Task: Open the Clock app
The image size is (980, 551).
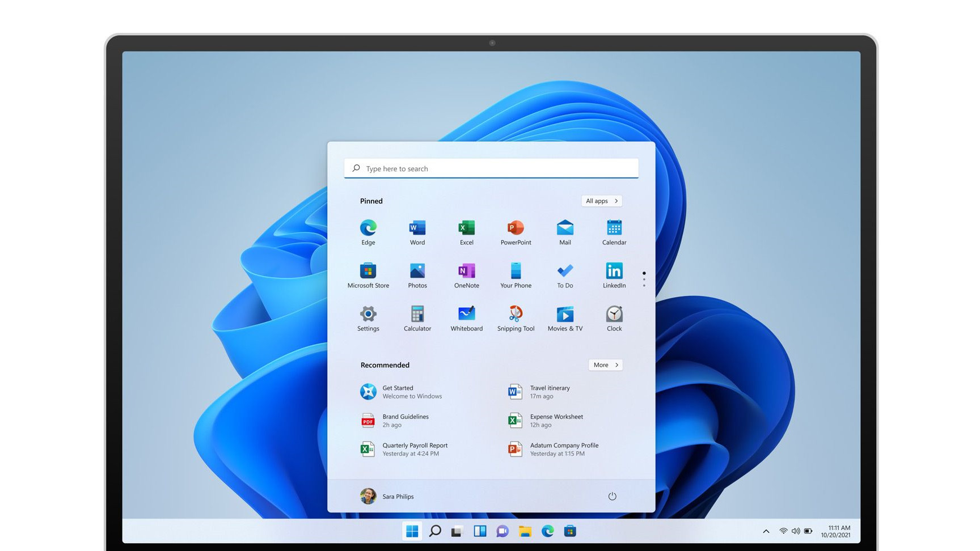Action: click(614, 319)
